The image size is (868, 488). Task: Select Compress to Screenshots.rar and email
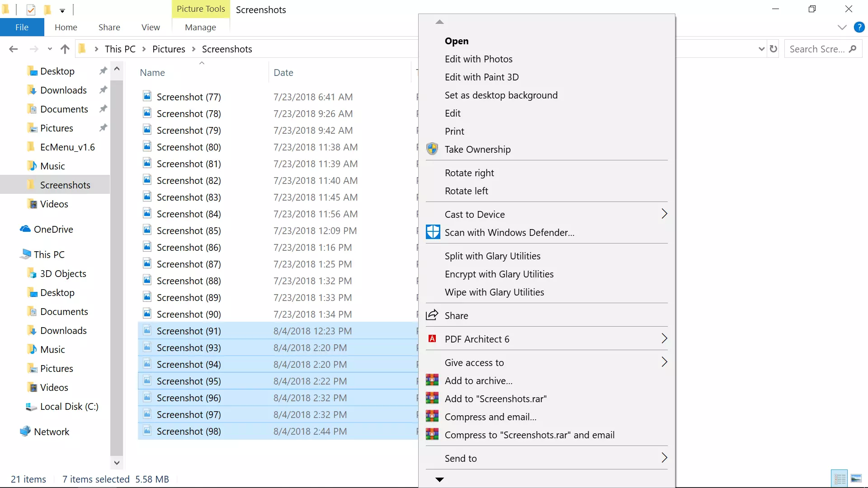[x=529, y=434]
